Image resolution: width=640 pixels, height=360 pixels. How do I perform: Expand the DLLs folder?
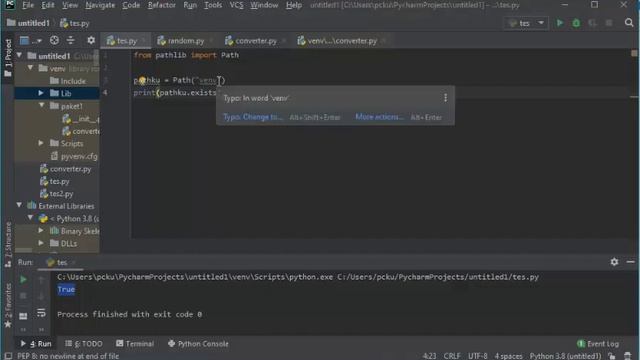pos(41,243)
